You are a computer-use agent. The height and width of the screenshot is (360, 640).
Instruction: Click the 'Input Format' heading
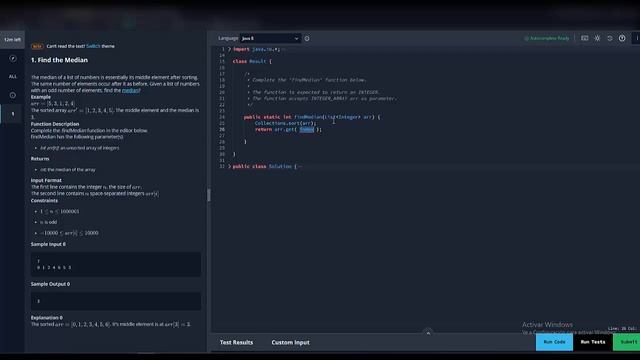tap(46, 180)
